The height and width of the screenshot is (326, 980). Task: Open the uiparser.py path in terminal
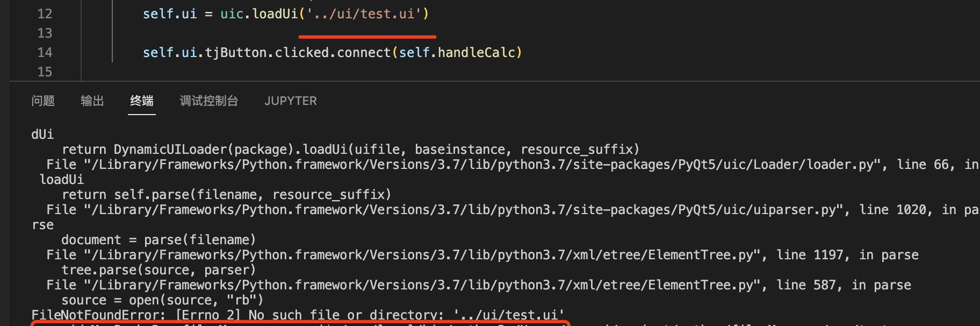[465, 210]
